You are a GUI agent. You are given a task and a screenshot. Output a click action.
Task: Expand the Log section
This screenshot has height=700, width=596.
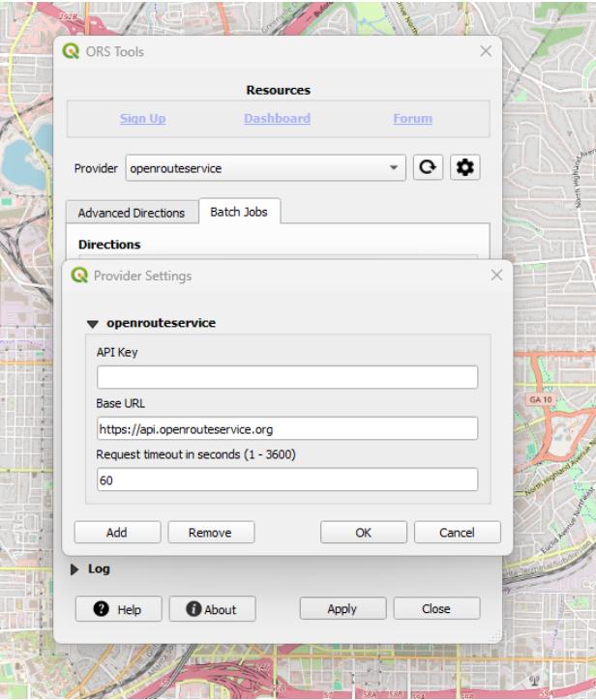tap(74, 569)
